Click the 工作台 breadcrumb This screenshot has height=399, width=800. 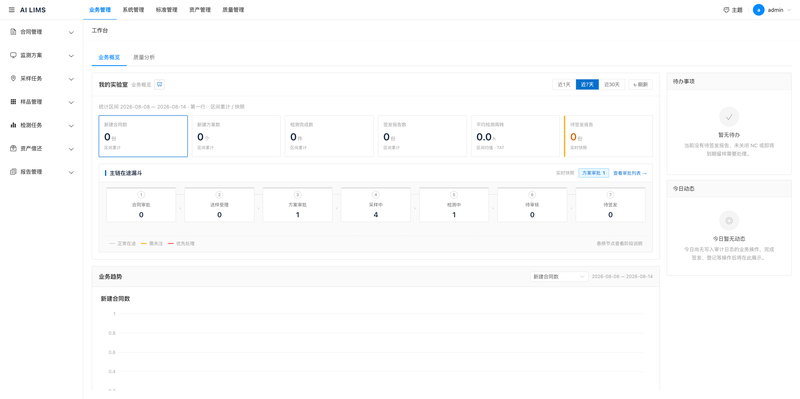[x=100, y=31]
